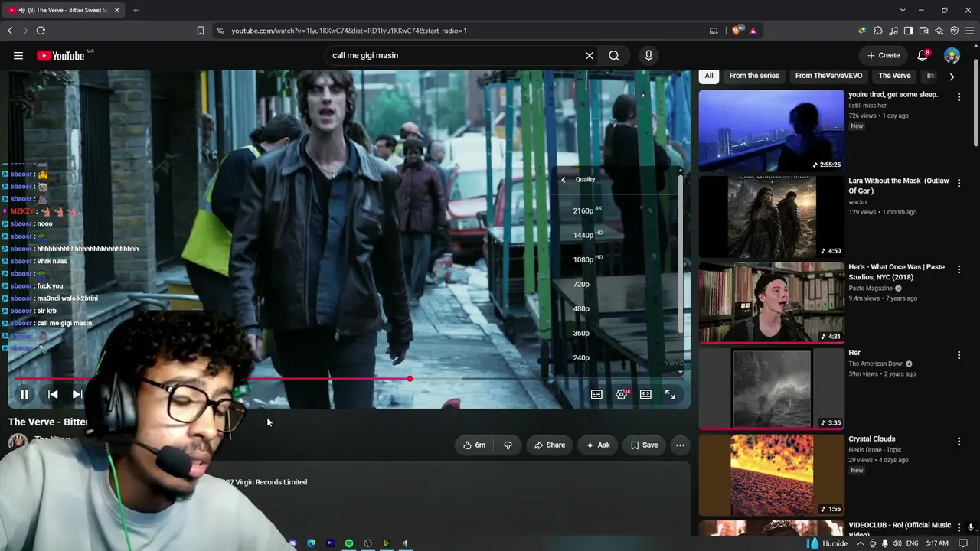This screenshot has height=551, width=980.
Task: Open the YouTube guide menu
Action: pyautogui.click(x=18, y=55)
